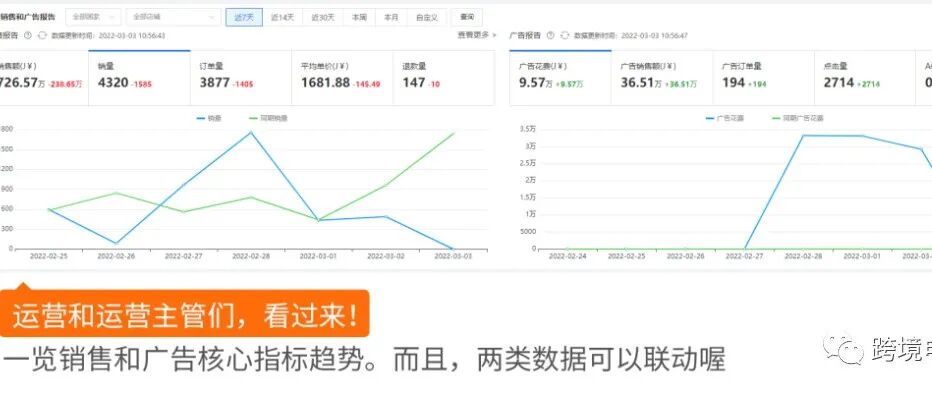Image resolution: width=932 pixels, height=396 pixels.
Task: Toggle the 同期广告花费 legend in the ad chart
Action: click(797, 118)
